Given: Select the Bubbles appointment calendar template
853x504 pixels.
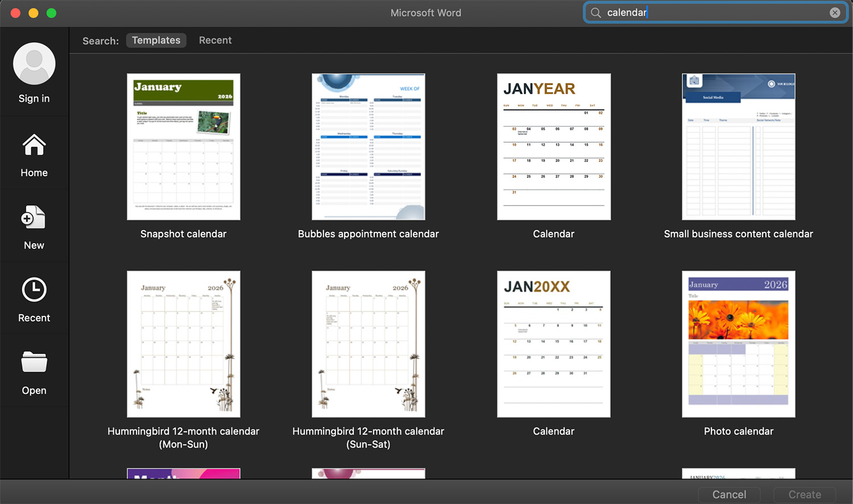Looking at the screenshot, I should pos(368,146).
